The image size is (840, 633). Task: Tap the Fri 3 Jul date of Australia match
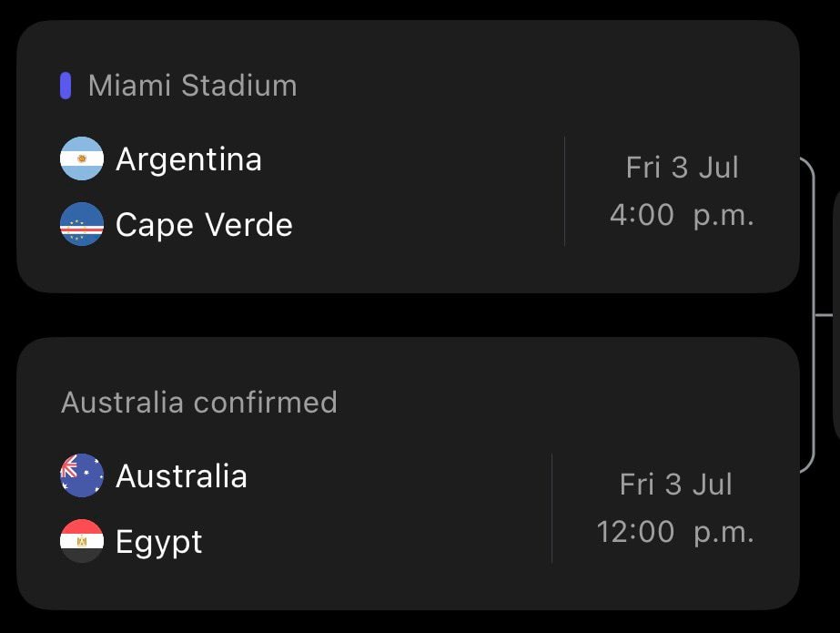click(x=675, y=485)
